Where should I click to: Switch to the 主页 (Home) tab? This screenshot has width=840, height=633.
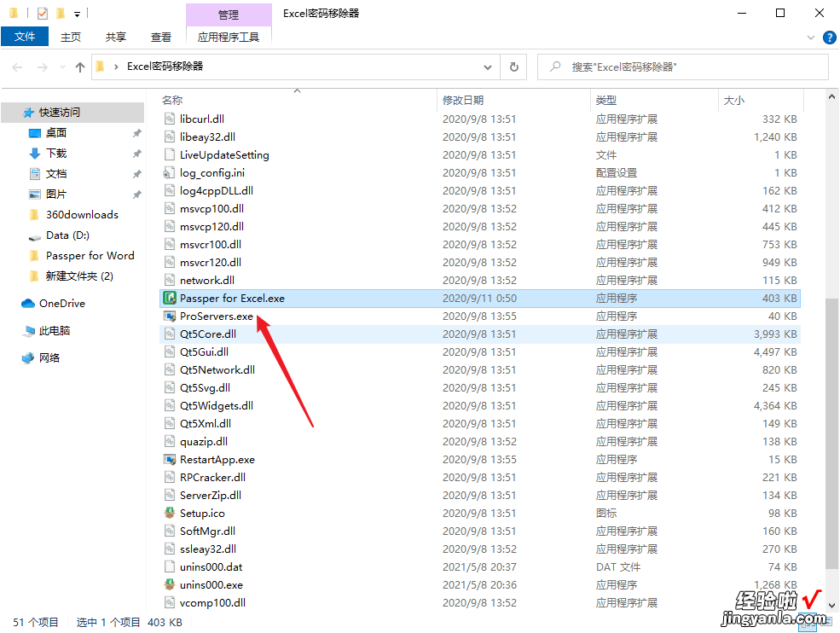pos(71,37)
